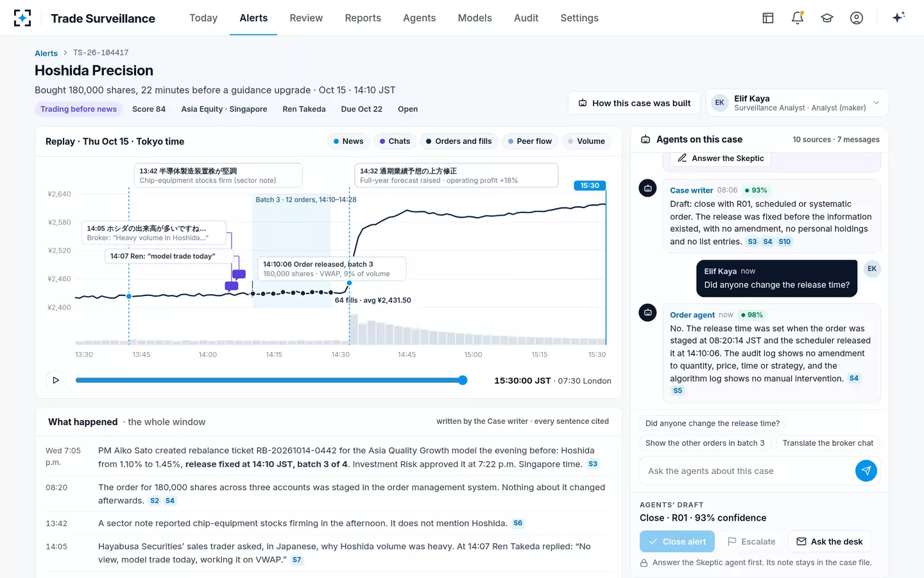The image size is (924, 578).
Task: Open the notifications bell
Action: 798,18
